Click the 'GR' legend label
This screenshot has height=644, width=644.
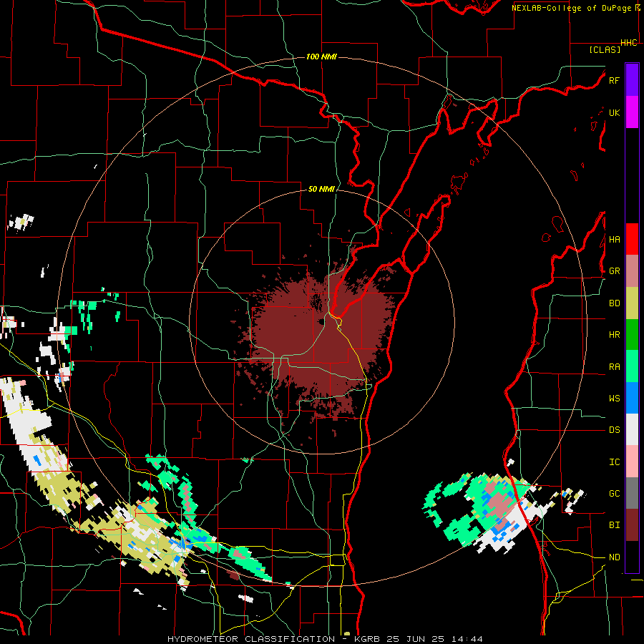click(614, 271)
